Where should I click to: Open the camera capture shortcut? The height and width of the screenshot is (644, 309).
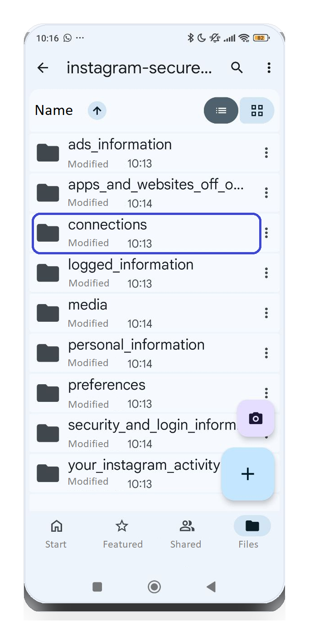256,418
